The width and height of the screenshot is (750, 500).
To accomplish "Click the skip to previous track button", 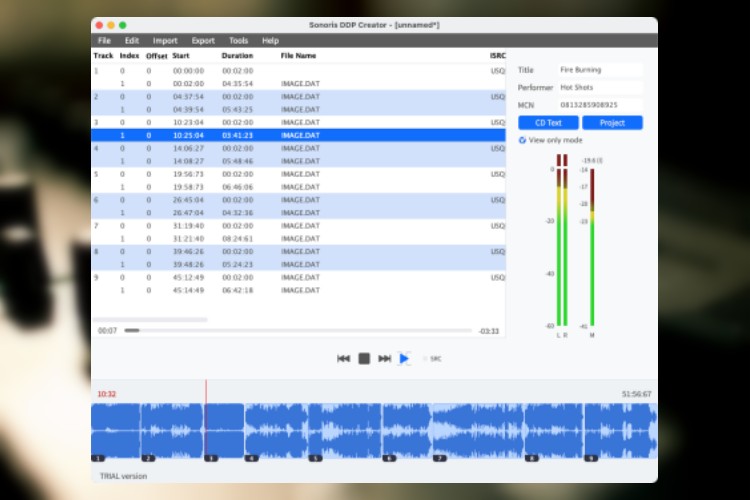I will coord(343,358).
